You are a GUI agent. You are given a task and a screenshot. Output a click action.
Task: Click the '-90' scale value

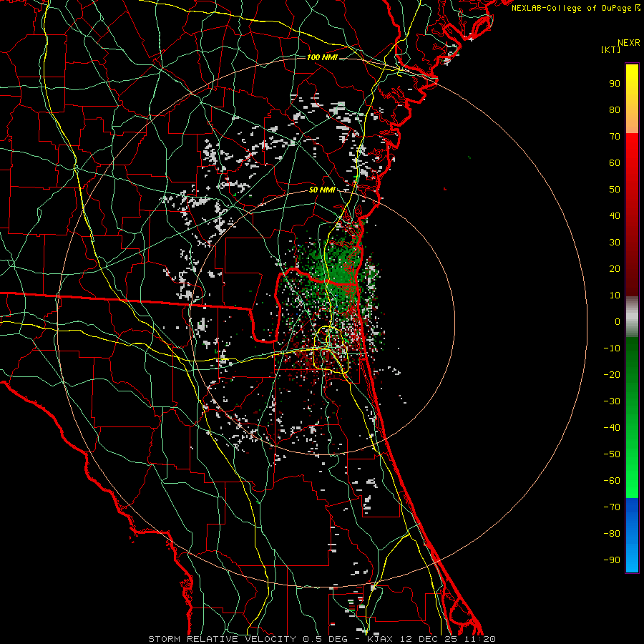(612, 560)
